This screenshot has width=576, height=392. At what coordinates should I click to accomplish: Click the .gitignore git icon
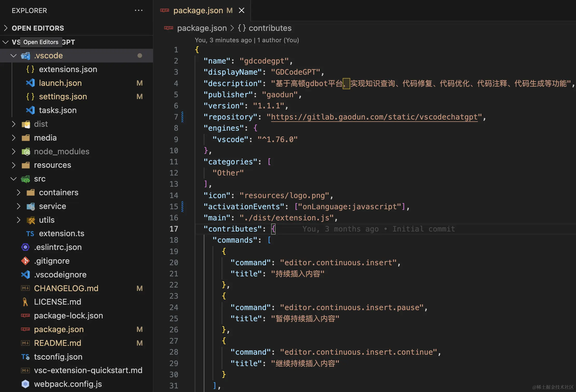point(25,261)
